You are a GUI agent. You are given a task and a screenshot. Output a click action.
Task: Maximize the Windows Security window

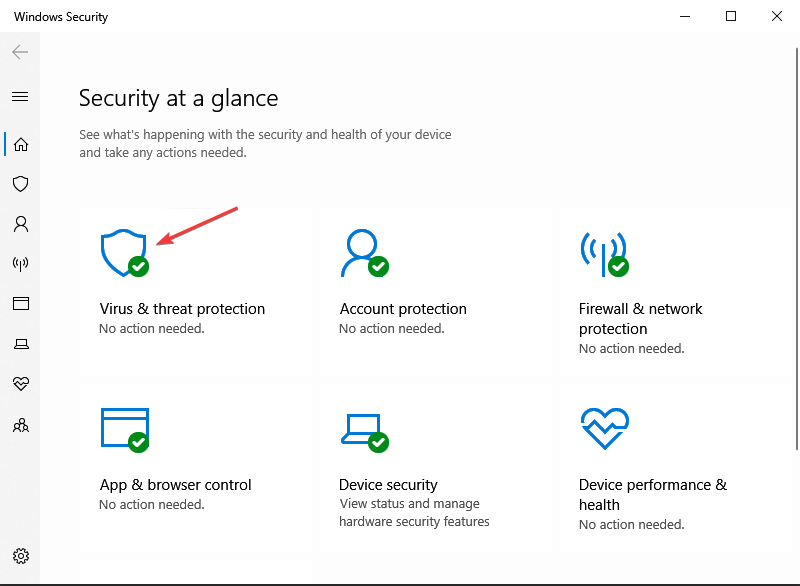731,16
